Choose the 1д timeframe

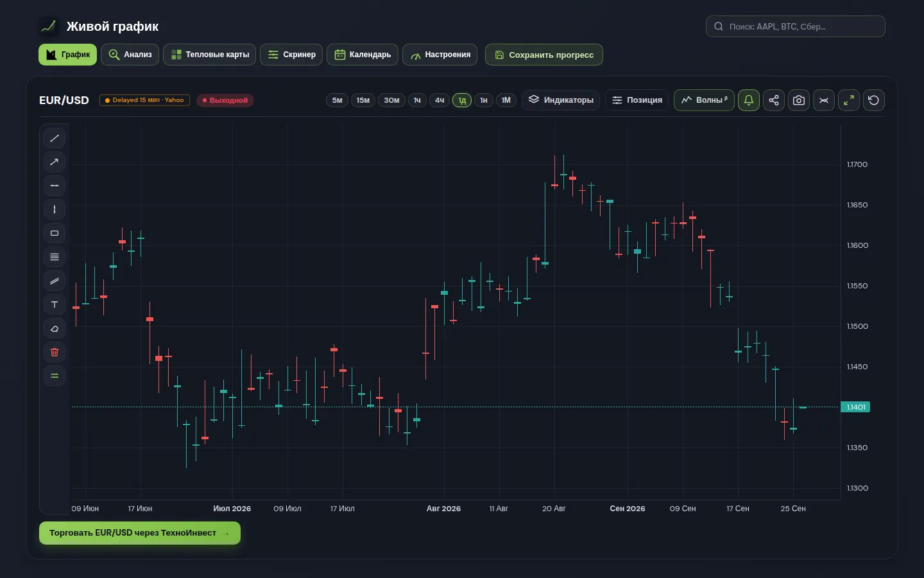click(x=462, y=100)
